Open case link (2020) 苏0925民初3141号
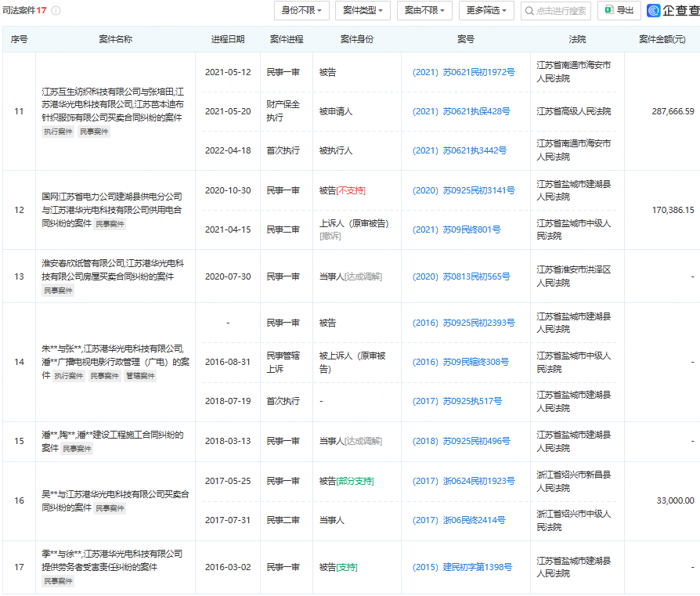Viewport: 700px width, 596px height. (464, 190)
